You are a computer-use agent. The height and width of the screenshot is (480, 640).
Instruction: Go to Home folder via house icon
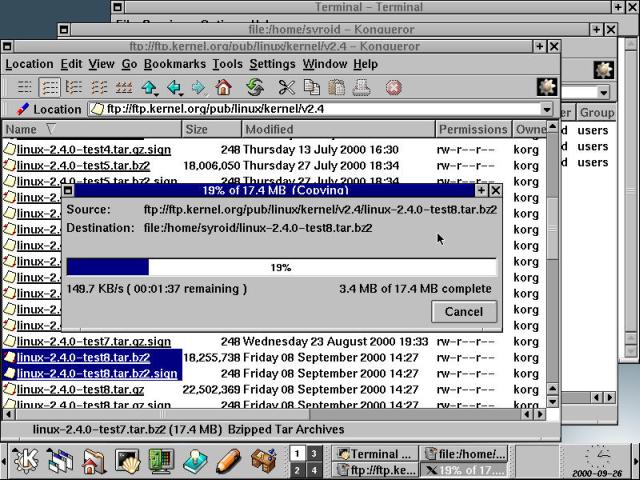click(223, 87)
